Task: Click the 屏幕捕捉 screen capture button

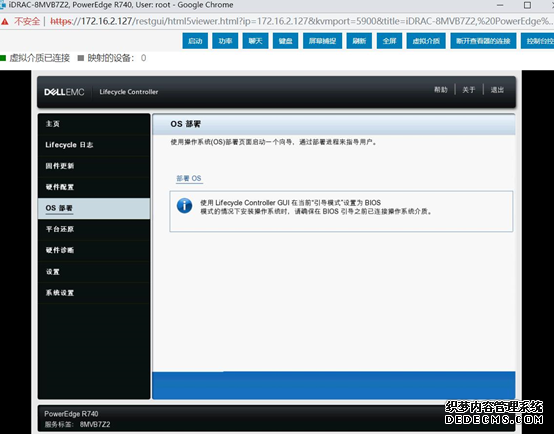Action: point(322,41)
